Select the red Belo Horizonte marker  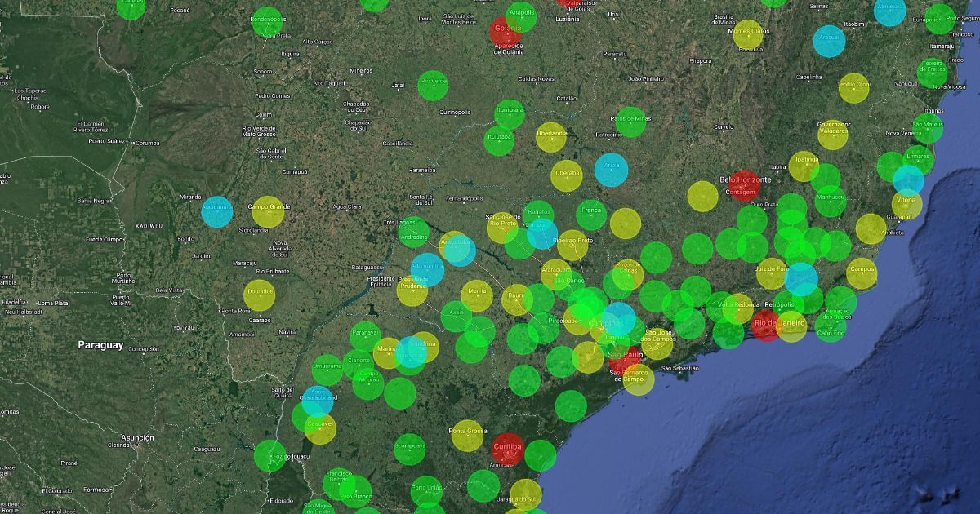click(x=744, y=185)
